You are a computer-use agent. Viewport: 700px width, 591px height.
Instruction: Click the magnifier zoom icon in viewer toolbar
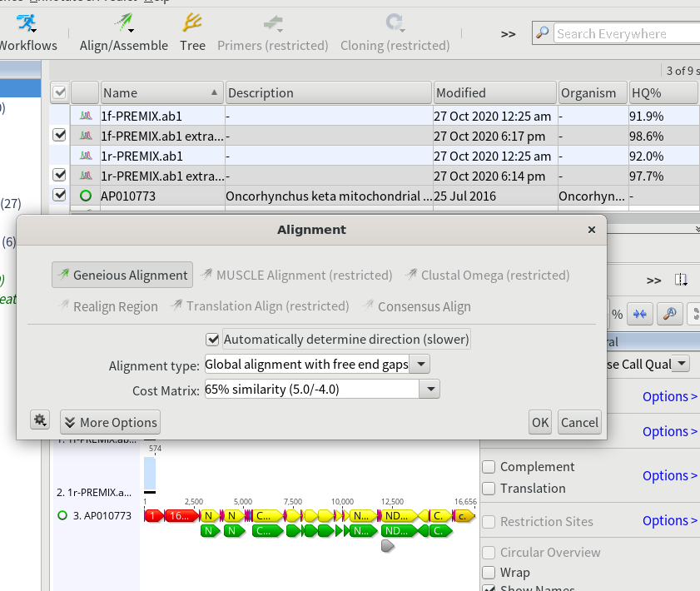point(670,315)
